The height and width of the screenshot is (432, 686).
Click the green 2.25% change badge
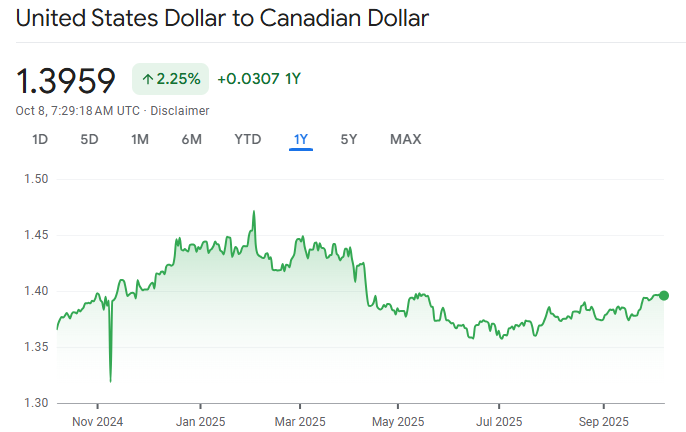click(x=170, y=79)
